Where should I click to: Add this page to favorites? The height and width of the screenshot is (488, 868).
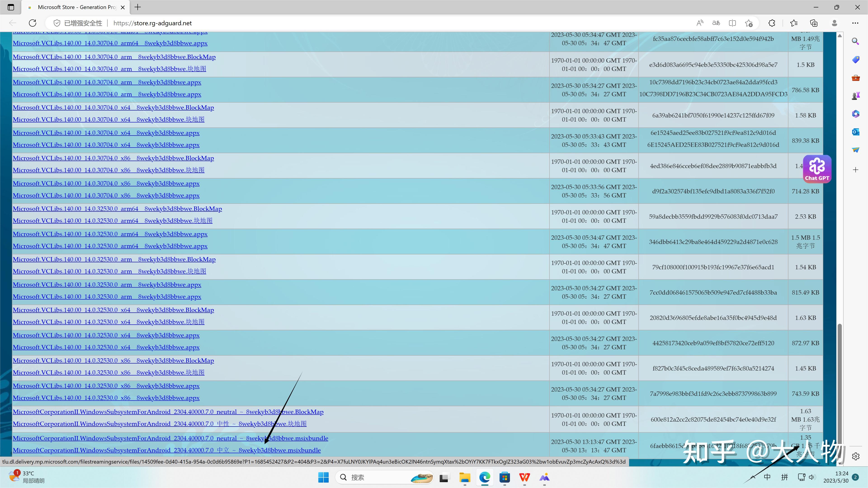click(749, 23)
